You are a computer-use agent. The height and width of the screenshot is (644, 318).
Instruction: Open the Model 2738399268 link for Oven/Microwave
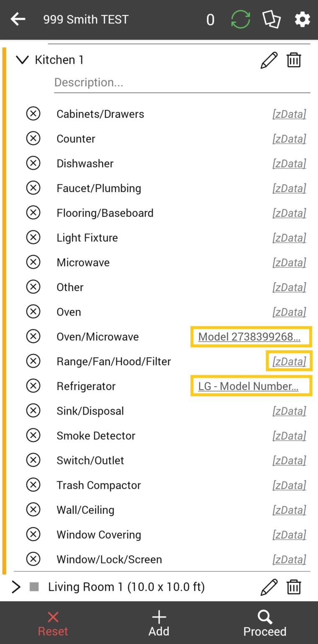point(251,337)
